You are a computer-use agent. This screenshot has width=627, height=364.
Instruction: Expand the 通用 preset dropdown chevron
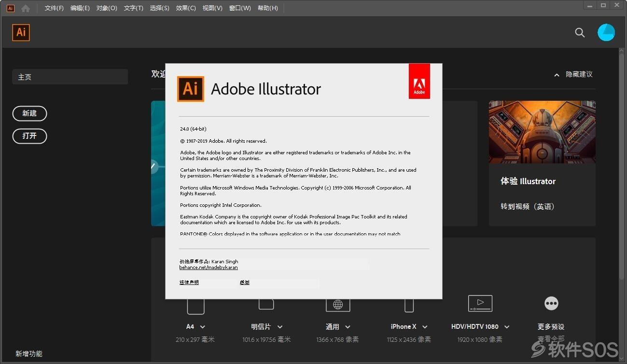pos(348,327)
